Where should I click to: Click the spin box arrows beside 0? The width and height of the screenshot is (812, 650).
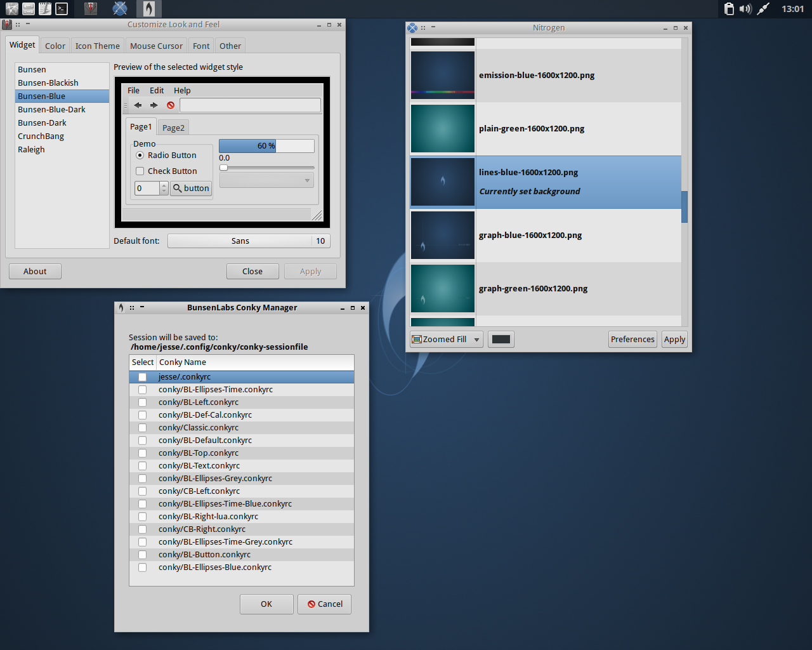[164, 189]
